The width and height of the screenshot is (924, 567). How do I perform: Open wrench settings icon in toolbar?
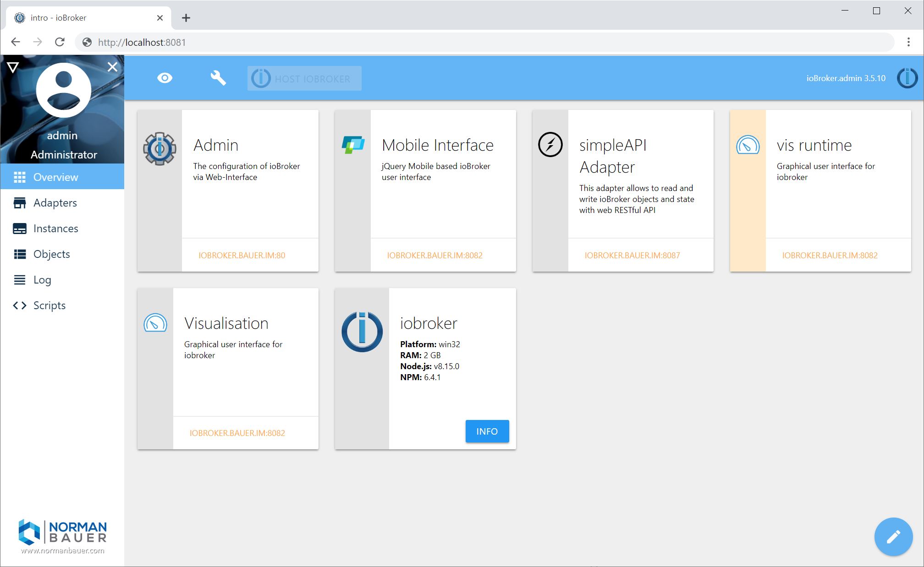coord(218,78)
